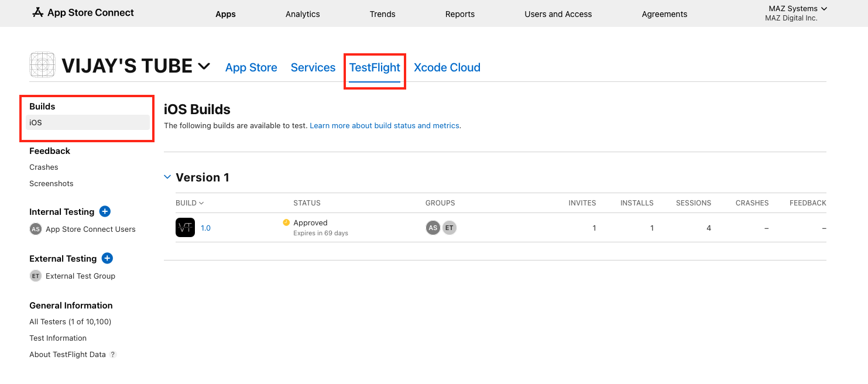Click the INSTALLS column header
The image size is (868, 384).
[637, 203]
